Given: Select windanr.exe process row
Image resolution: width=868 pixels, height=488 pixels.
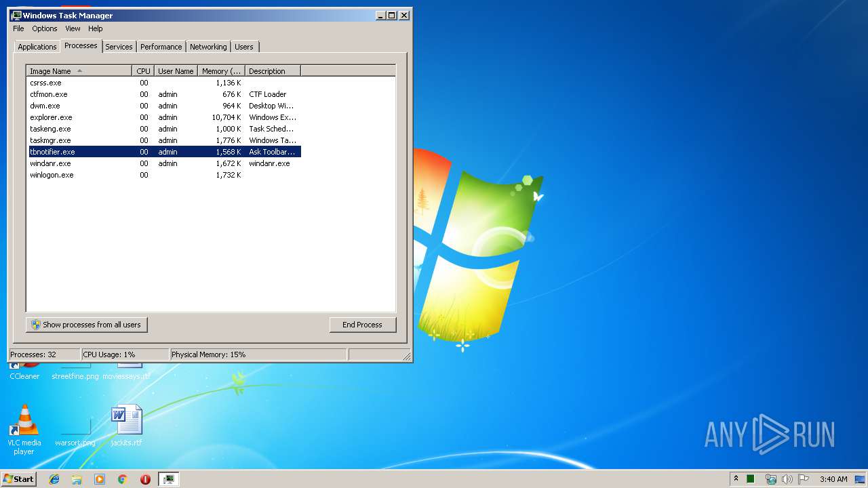Looking at the screenshot, I should tap(164, 163).
